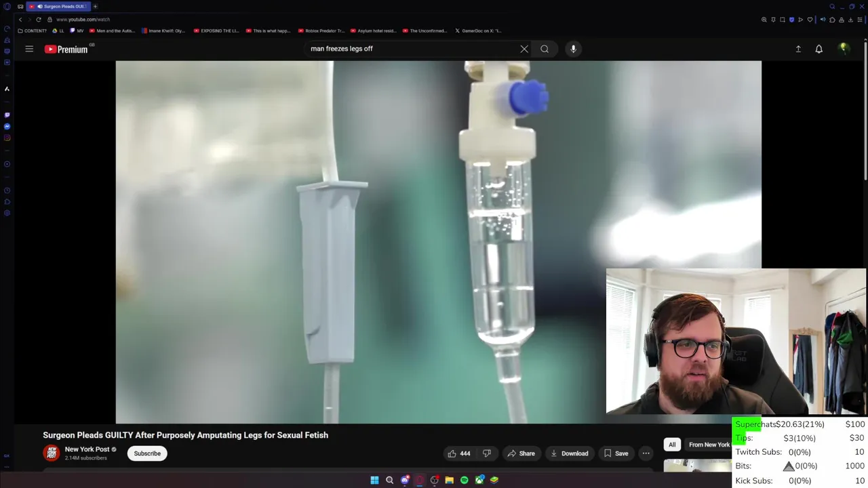Like the video with 444 likes
Image resolution: width=868 pixels, height=488 pixels.
(459, 453)
